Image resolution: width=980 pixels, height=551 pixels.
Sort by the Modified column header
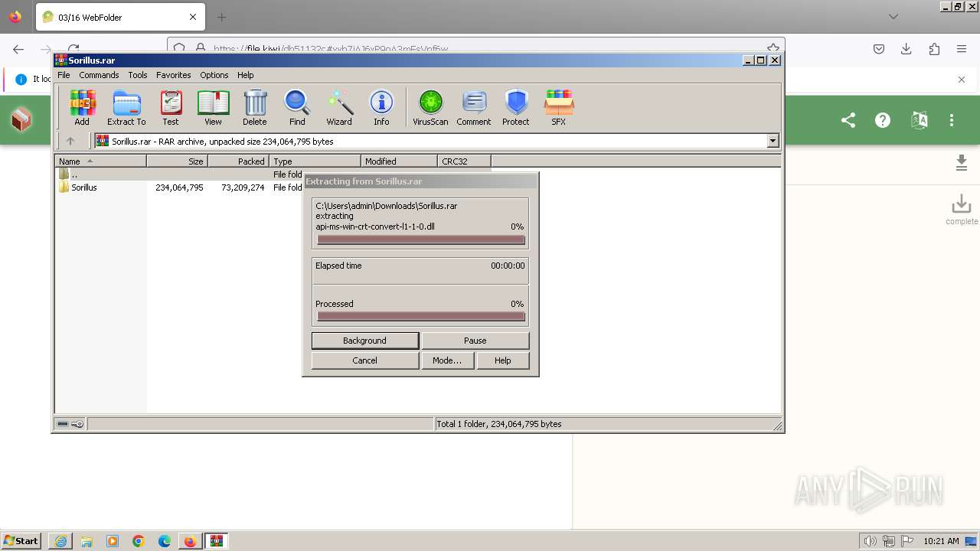click(400, 161)
